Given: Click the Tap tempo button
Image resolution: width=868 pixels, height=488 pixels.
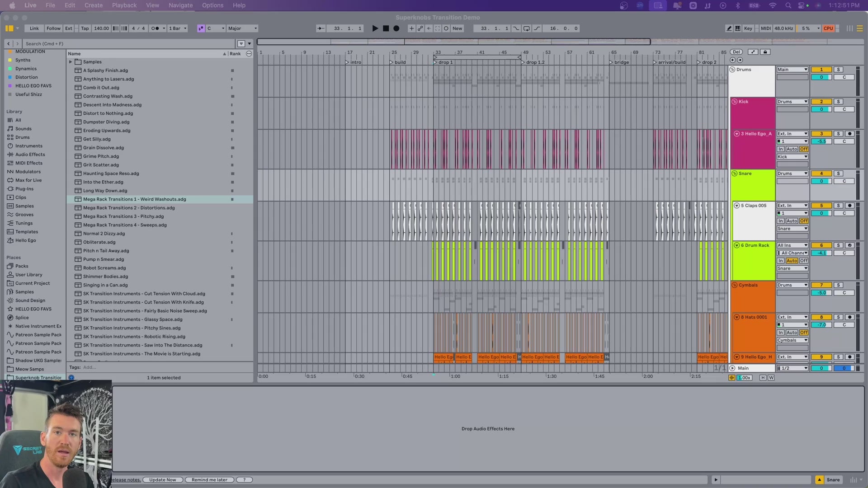Looking at the screenshot, I should tap(85, 28).
